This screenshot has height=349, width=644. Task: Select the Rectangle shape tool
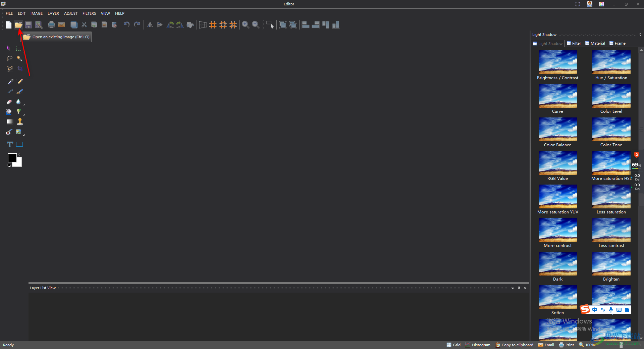coord(20,144)
